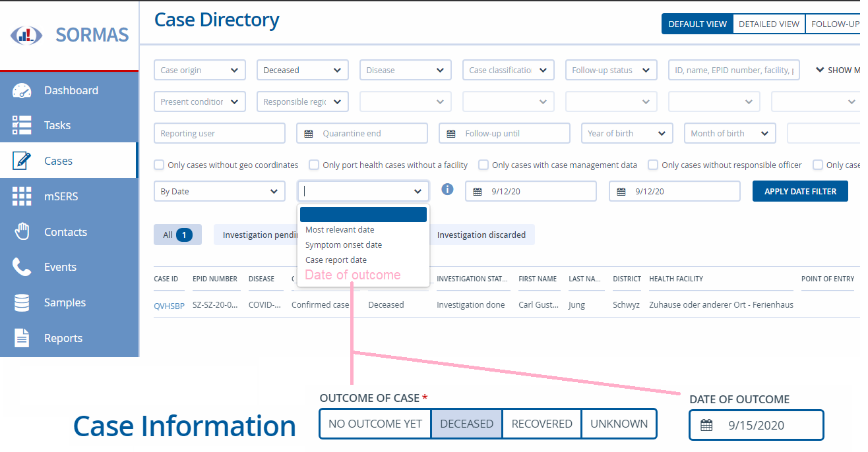Choose Case report date option

363,260
